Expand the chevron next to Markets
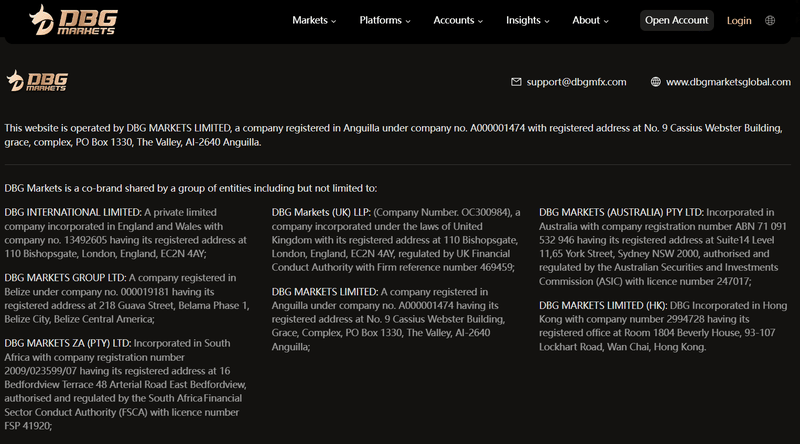 (x=334, y=21)
